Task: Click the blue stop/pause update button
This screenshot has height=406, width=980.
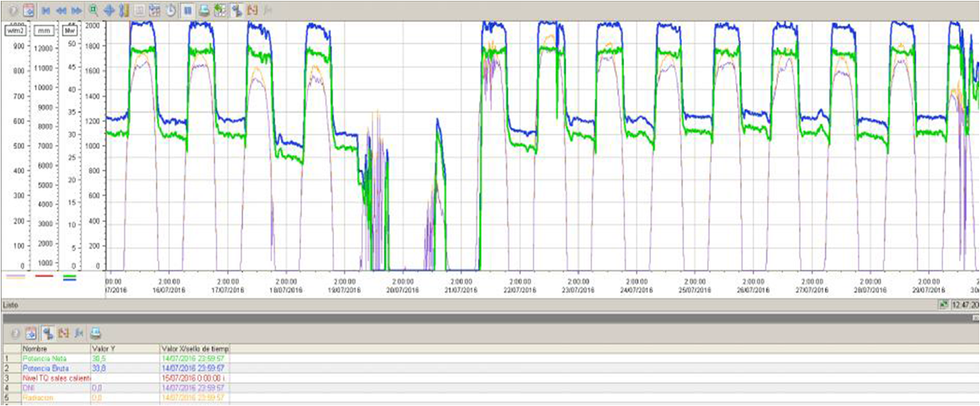Action: click(x=187, y=11)
